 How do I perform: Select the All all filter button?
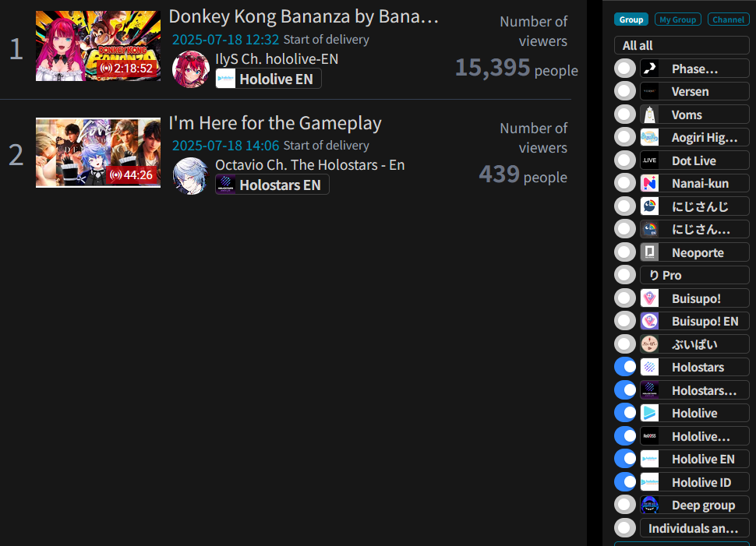click(x=681, y=45)
